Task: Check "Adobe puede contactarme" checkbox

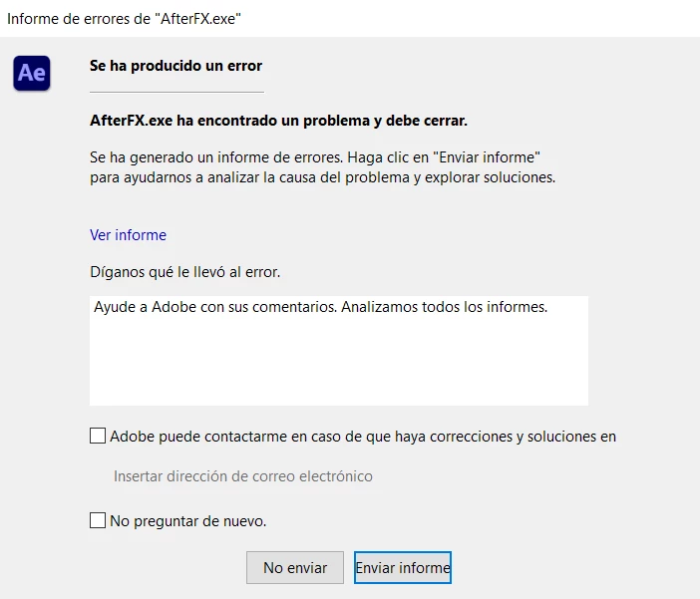Action: pyautogui.click(x=98, y=436)
